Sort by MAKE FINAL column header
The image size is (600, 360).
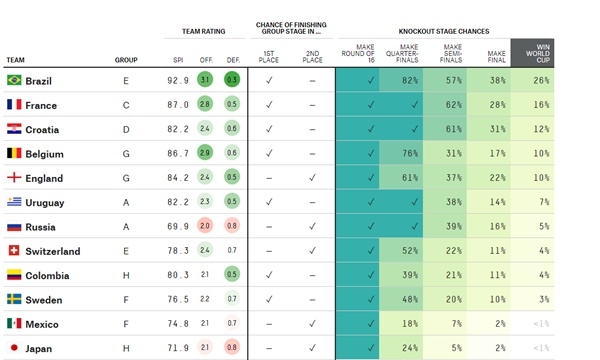point(496,57)
